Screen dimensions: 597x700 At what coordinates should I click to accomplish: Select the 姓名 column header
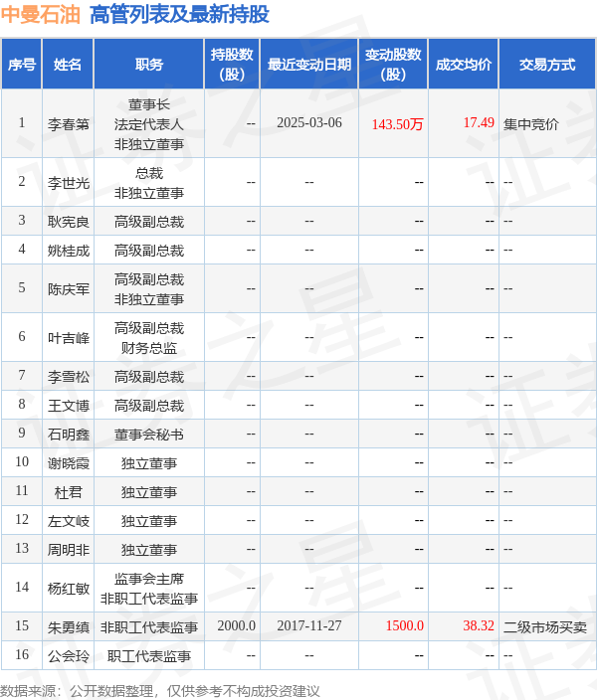point(68,65)
